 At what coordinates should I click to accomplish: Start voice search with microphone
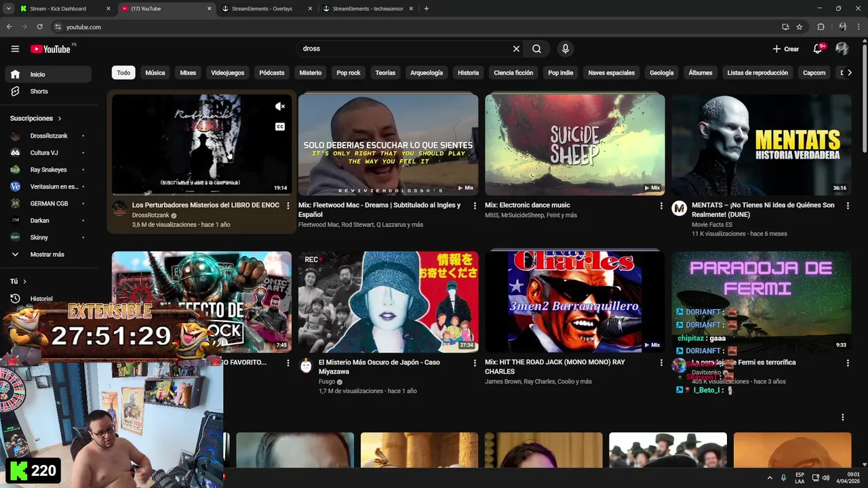[565, 49]
